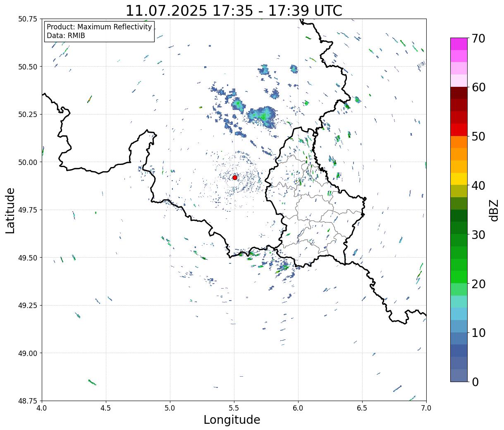The height and width of the screenshot is (430, 504).
Task: Click the longitude tick label 5.5
Action: point(234,408)
